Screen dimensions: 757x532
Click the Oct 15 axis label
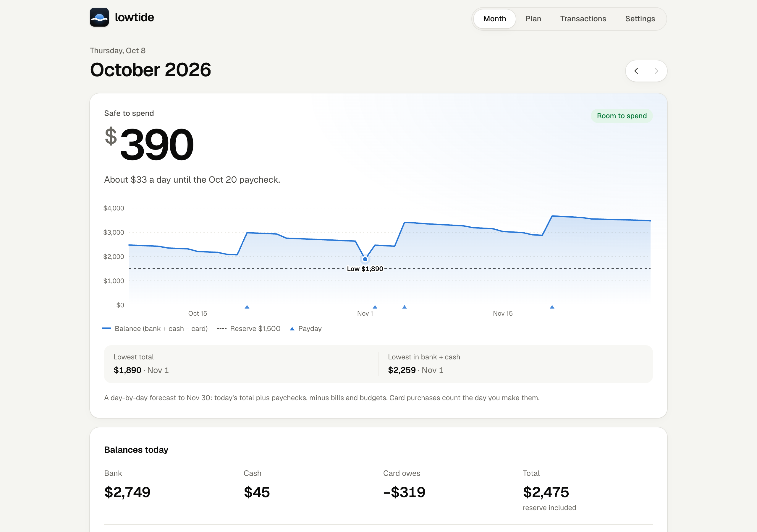pos(198,314)
